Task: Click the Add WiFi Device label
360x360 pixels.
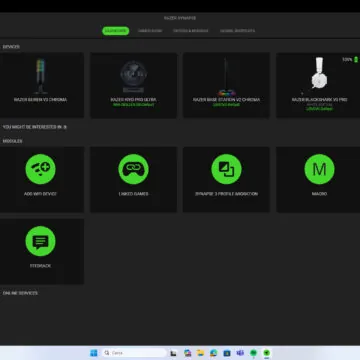Action: click(x=40, y=194)
